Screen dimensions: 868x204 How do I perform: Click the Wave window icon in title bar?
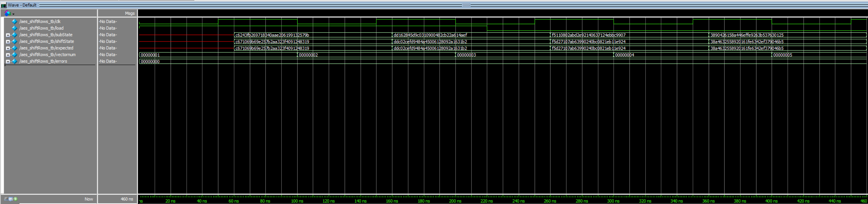tap(4, 5)
